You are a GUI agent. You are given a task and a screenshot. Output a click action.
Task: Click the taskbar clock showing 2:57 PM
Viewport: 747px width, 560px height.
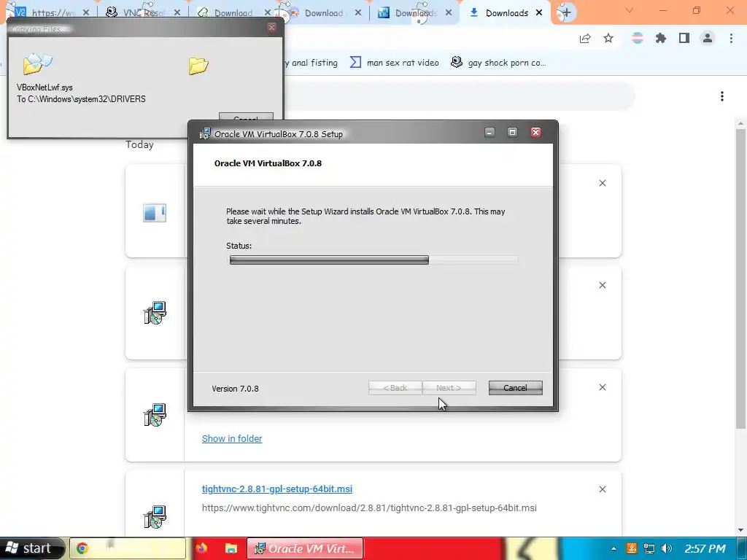(705, 548)
